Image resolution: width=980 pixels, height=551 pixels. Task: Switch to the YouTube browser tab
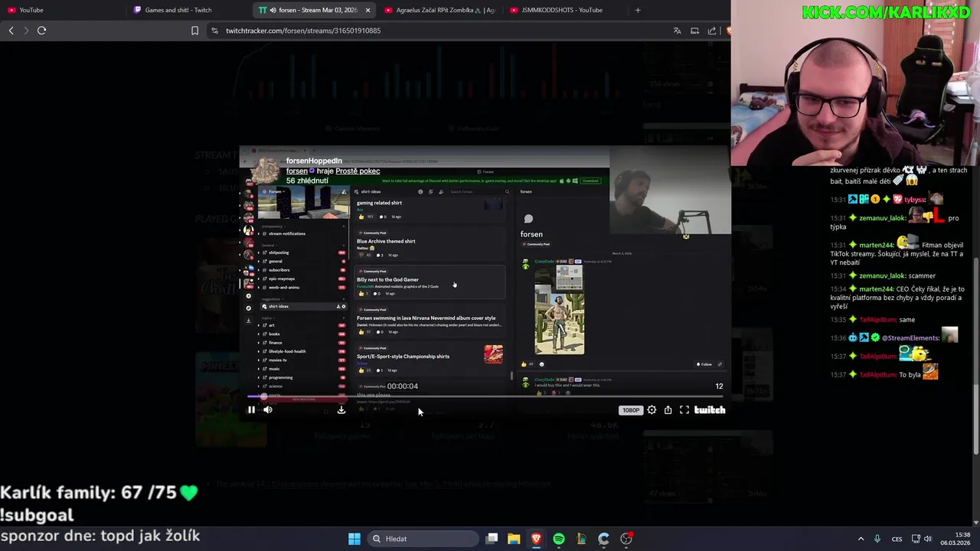point(61,10)
